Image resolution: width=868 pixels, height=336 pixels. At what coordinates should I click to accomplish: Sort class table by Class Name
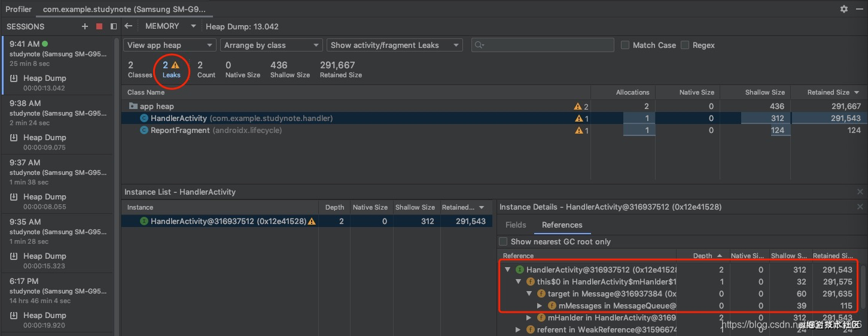tap(356, 92)
